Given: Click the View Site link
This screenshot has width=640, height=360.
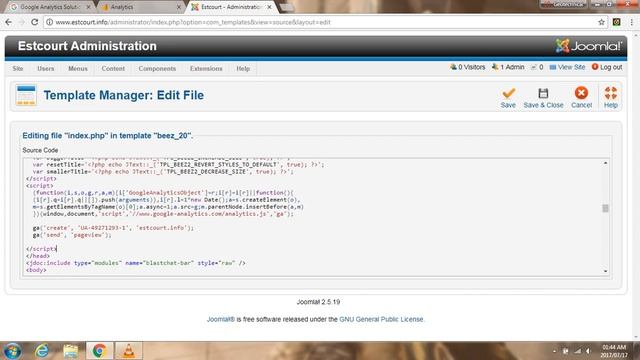Looking at the screenshot, I should tap(571, 67).
